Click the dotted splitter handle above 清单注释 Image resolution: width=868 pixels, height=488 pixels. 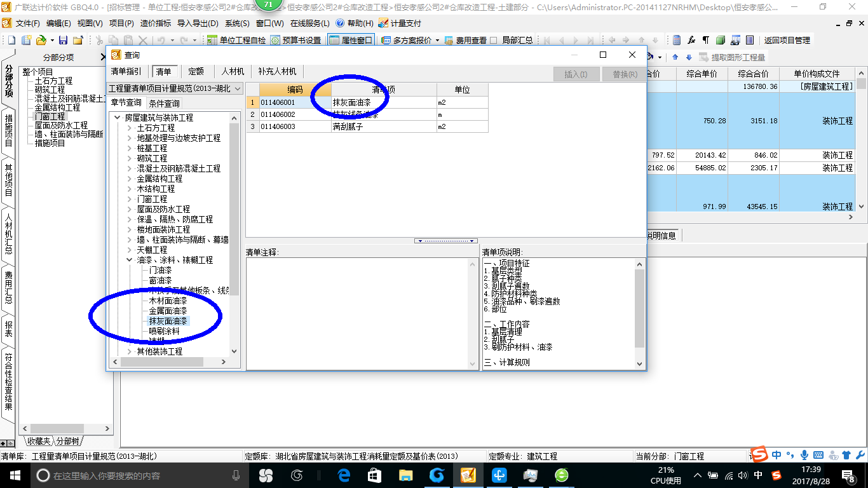(445, 241)
